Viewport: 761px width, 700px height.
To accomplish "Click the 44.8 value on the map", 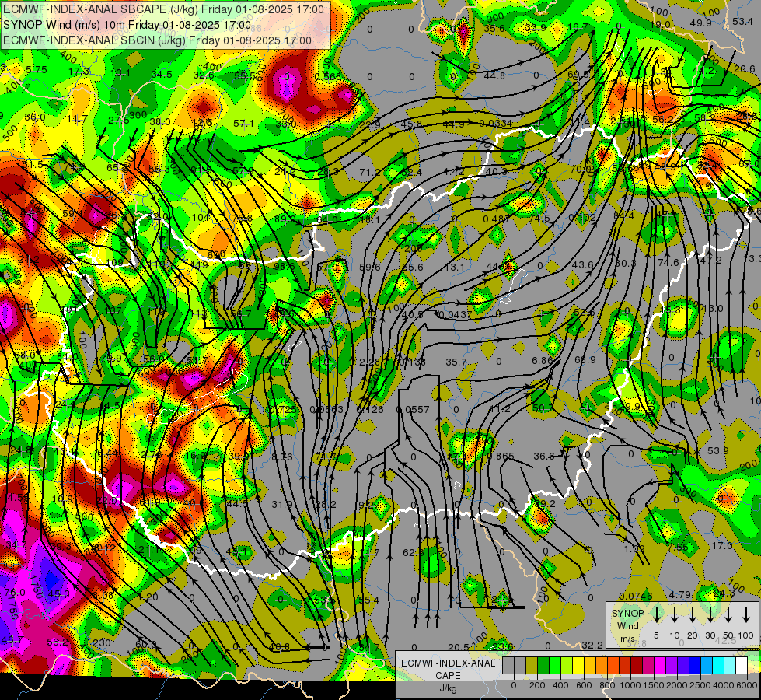I will click(494, 75).
